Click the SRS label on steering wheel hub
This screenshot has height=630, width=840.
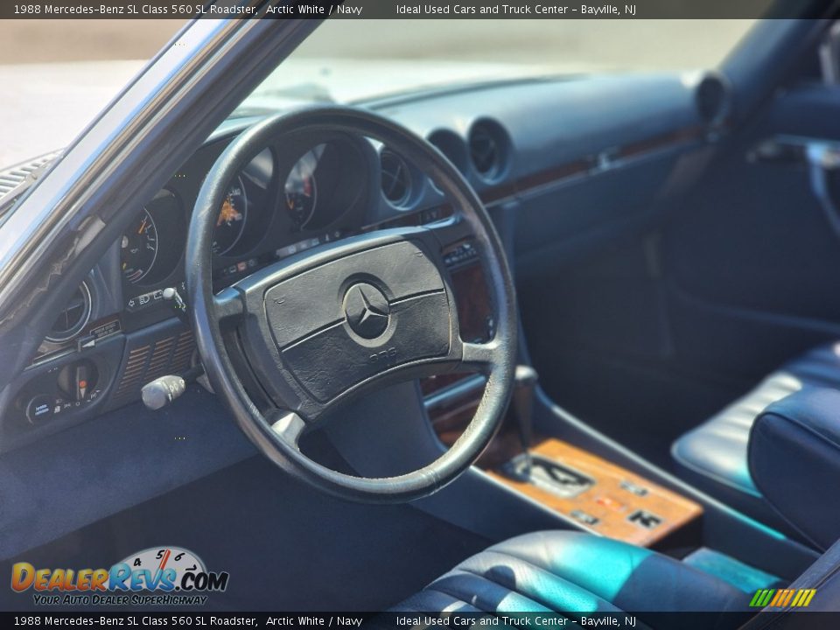tap(382, 353)
